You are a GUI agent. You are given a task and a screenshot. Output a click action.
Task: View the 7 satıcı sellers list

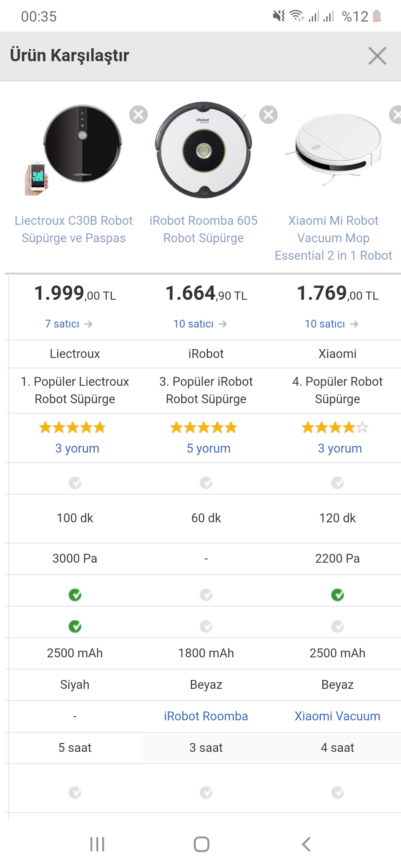click(69, 324)
